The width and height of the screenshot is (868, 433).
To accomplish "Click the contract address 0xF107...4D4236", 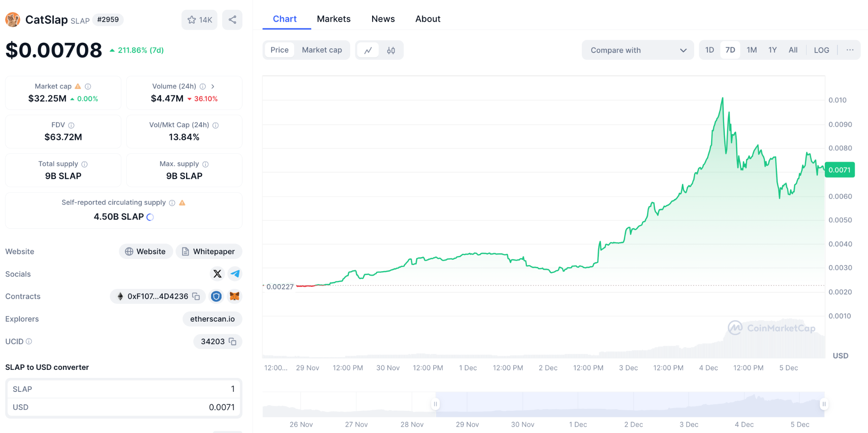I will [x=158, y=296].
